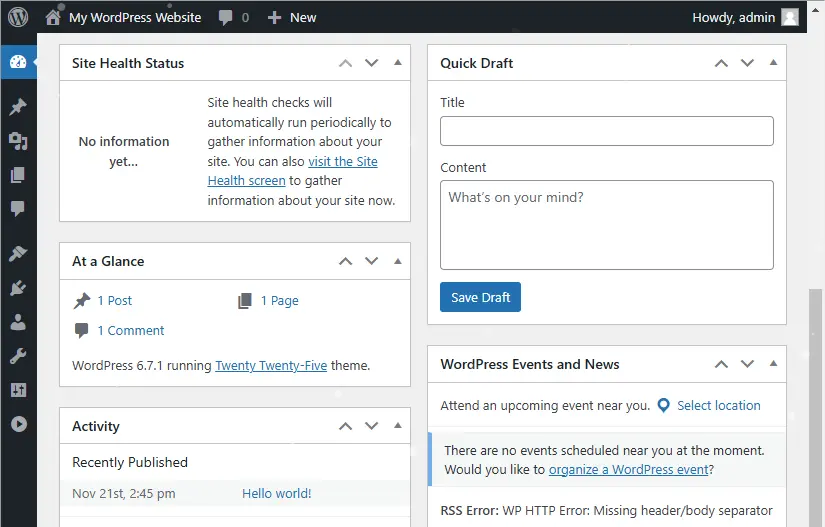The height and width of the screenshot is (527, 825).
Task: Open My WordPress Website site menu
Action: point(135,18)
